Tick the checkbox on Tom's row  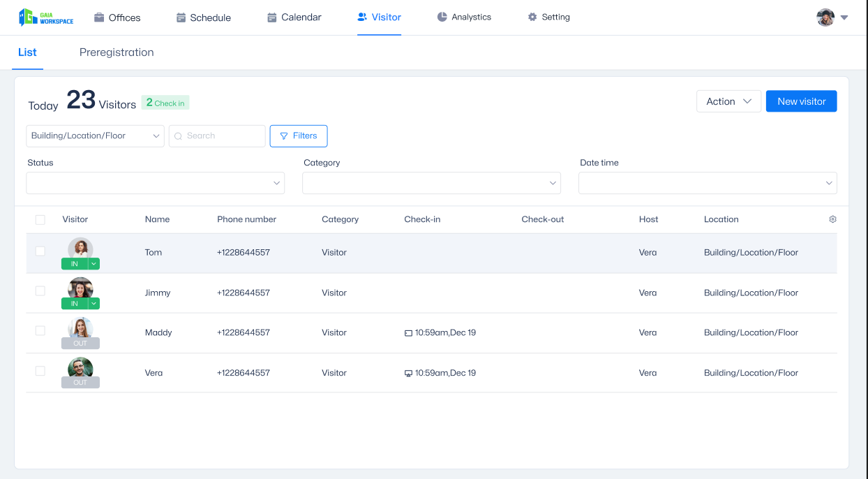(40, 252)
